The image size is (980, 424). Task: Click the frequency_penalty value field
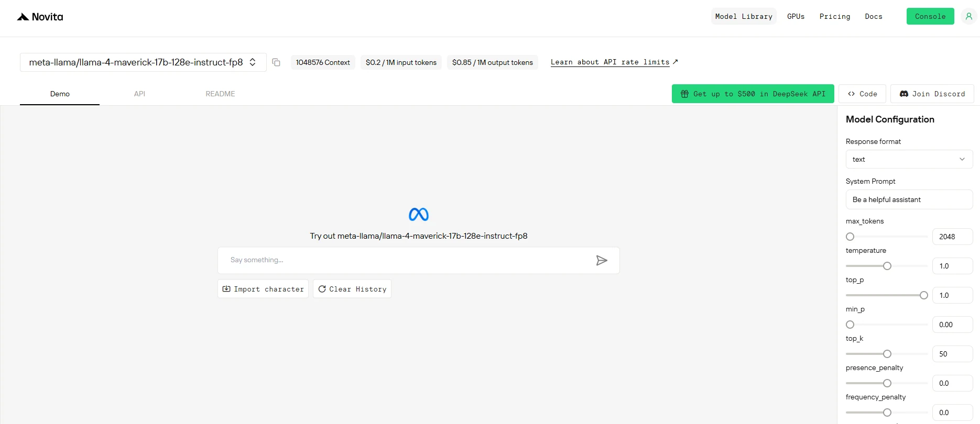click(953, 412)
